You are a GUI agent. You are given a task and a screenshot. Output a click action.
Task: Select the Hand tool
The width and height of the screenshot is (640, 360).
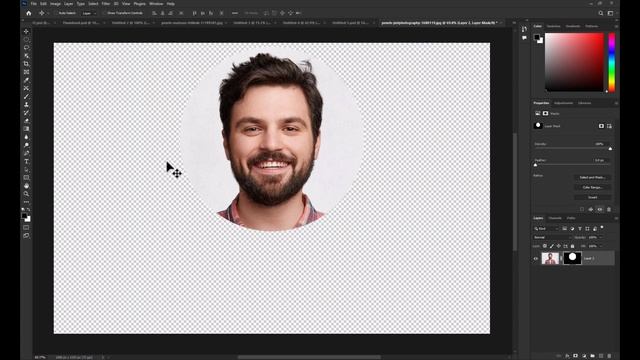click(x=27, y=186)
